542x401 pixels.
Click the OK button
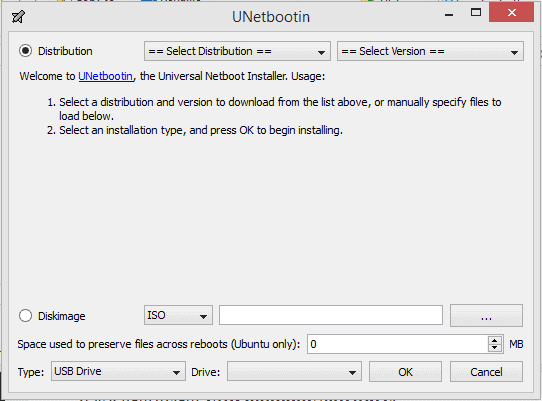(405, 372)
